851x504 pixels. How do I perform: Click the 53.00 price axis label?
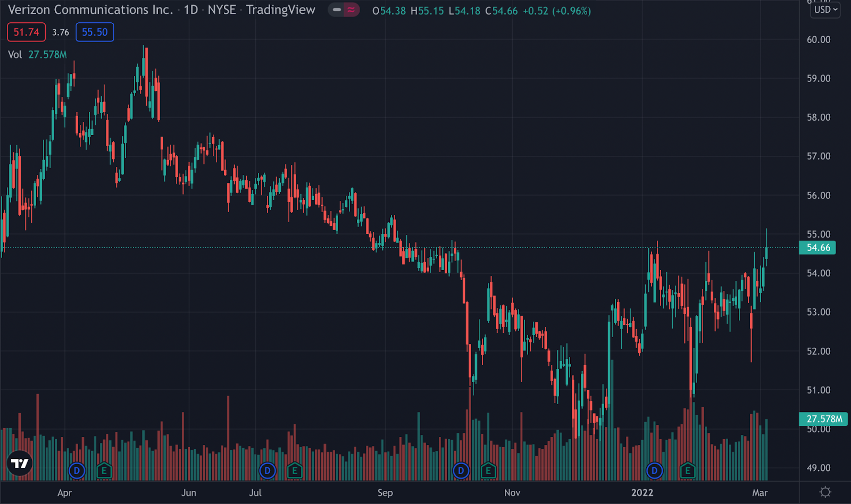click(x=819, y=312)
